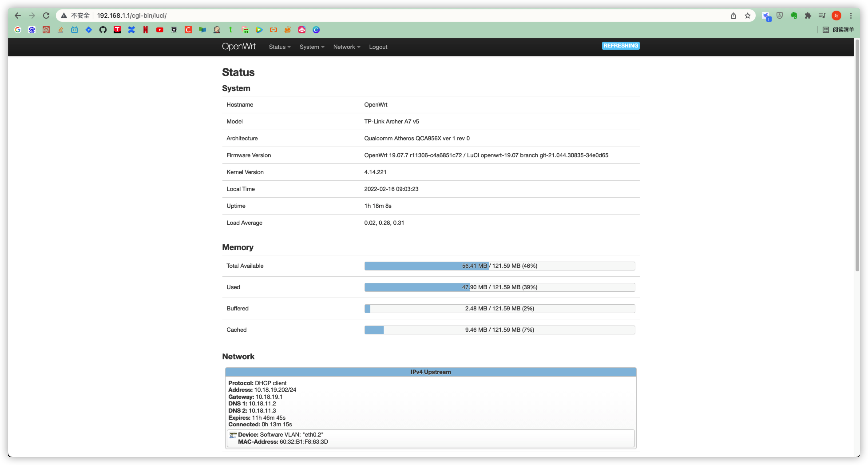Bookmark this page with the star
Image resolution: width=868 pixels, height=465 pixels.
(x=748, y=16)
